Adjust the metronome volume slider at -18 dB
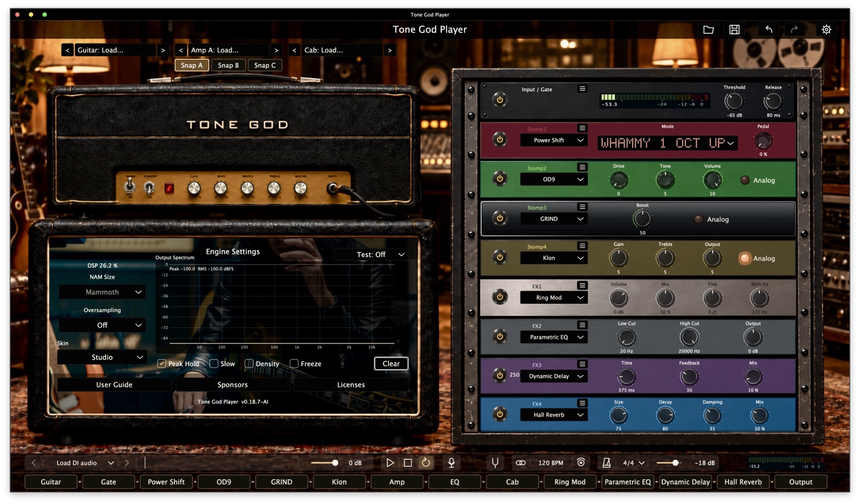Viewport: 860px width, 504px height. pyautogui.click(x=668, y=463)
